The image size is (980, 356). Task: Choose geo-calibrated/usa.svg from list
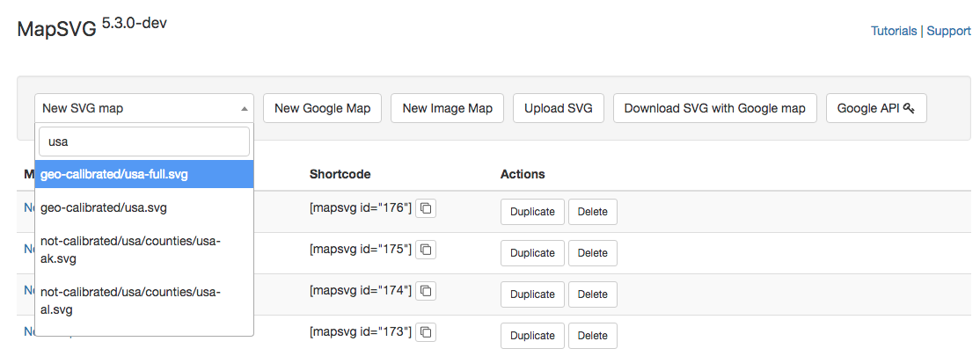[x=144, y=208]
